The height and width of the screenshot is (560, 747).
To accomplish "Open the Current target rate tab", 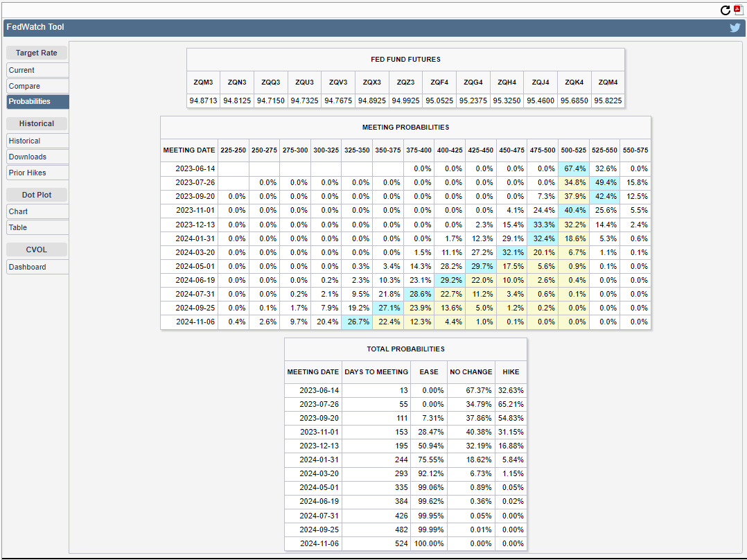I will pos(37,70).
